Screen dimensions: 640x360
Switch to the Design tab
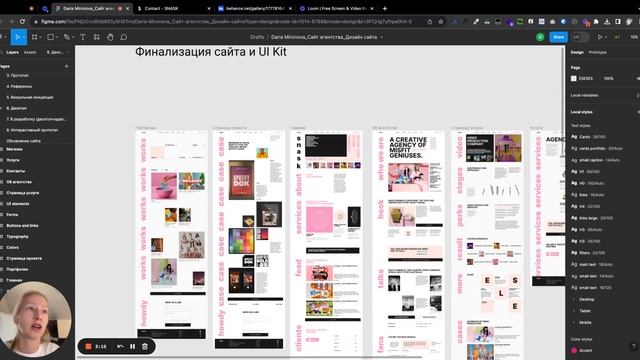pyautogui.click(x=577, y=52)
